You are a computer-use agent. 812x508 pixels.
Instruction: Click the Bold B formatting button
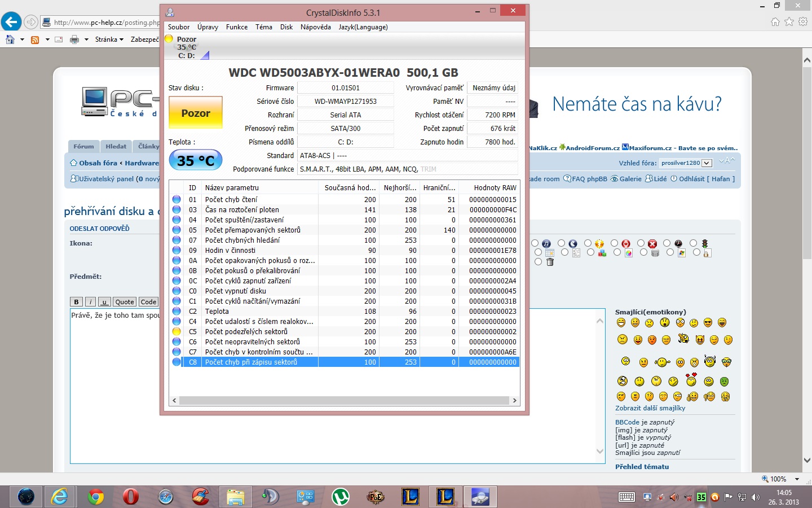(76, 302)
